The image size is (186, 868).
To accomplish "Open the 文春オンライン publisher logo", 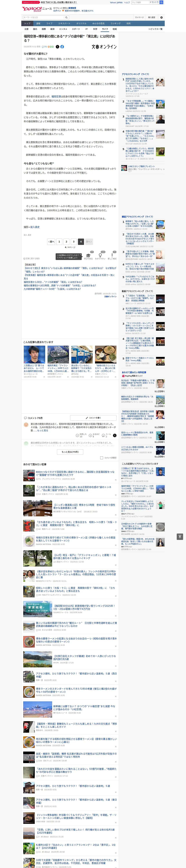I will 104,47.
